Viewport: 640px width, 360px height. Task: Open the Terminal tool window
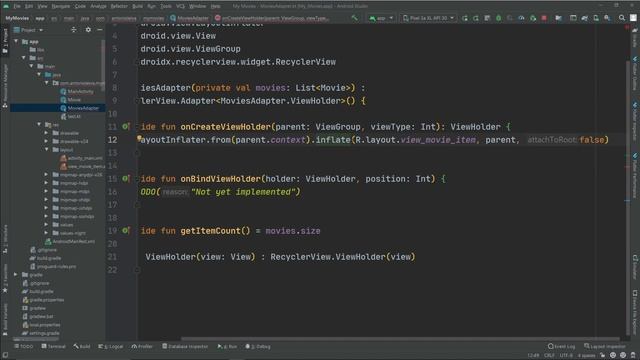coord(53,347)
